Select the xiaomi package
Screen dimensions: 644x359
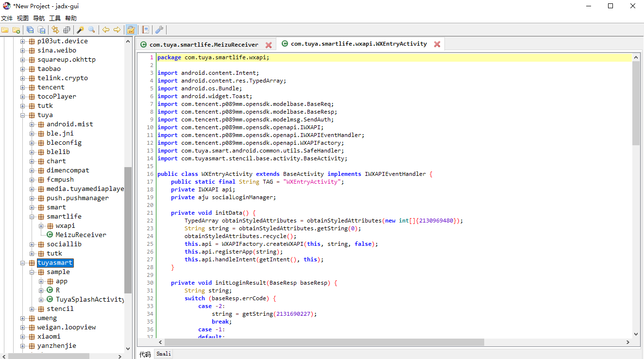pos(49,337)
